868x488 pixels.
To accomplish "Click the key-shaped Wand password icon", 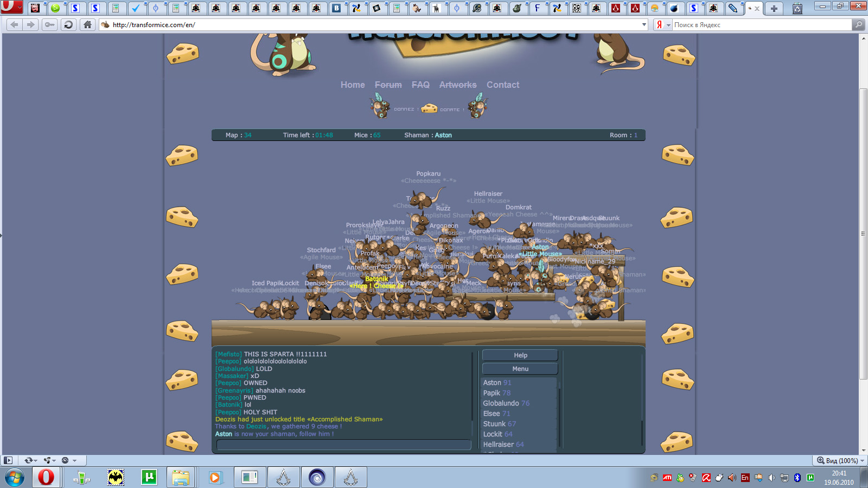I will [x=49, y=24].
